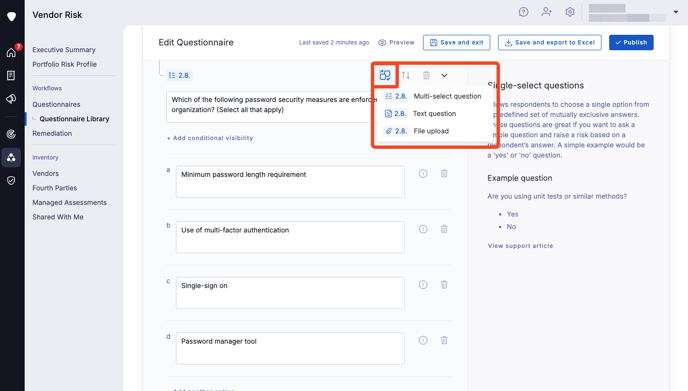Viewport: 688px width, 391px height.
Task: Open the radar icon in the left rail
Action: tap(11, 134)
